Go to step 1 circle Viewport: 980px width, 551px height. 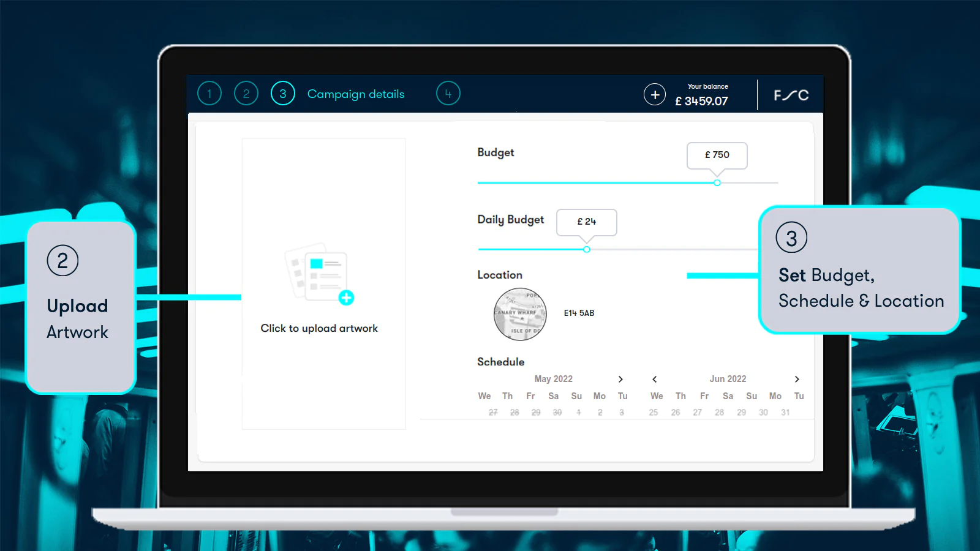click(x=209, y=94)
